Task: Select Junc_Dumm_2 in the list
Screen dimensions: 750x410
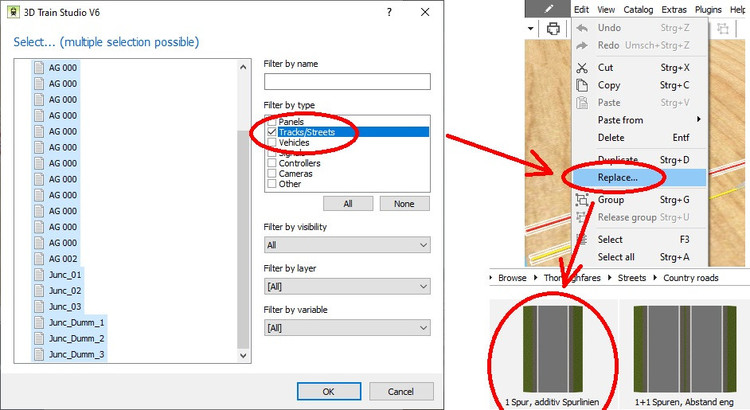Action: coord(77,339)
